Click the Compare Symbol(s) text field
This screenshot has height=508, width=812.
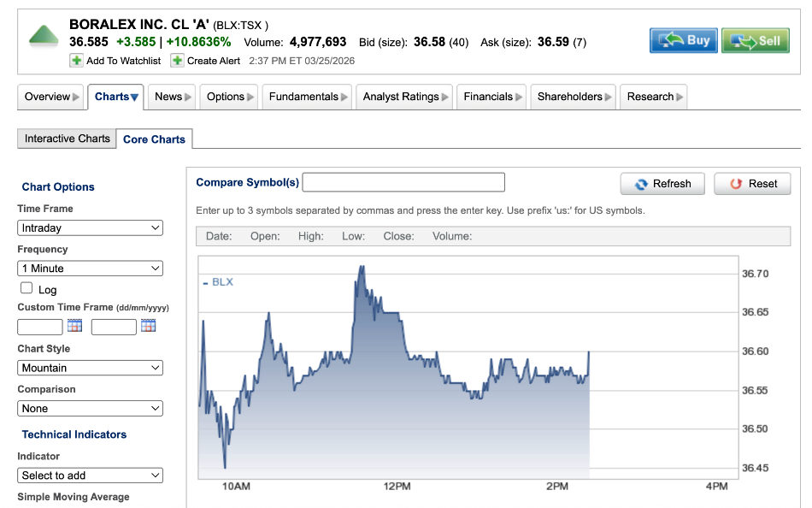[x=403, y=182]
